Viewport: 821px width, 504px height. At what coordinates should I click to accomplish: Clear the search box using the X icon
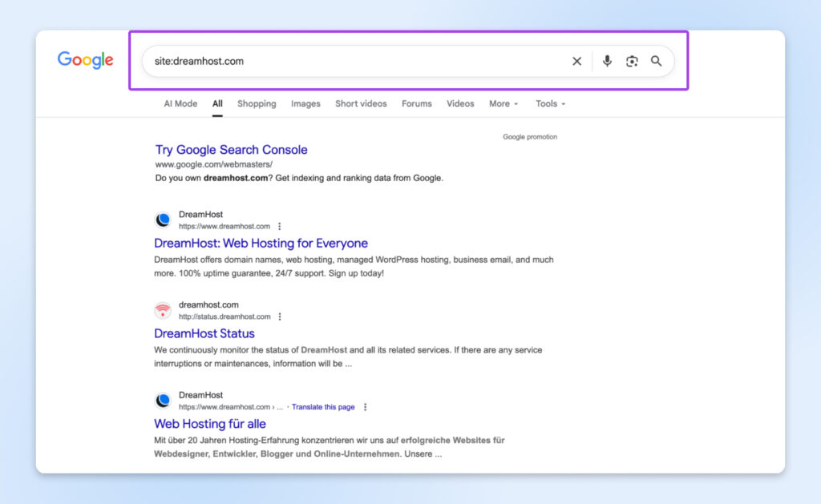pyautogui.click(x=576, y=61)
